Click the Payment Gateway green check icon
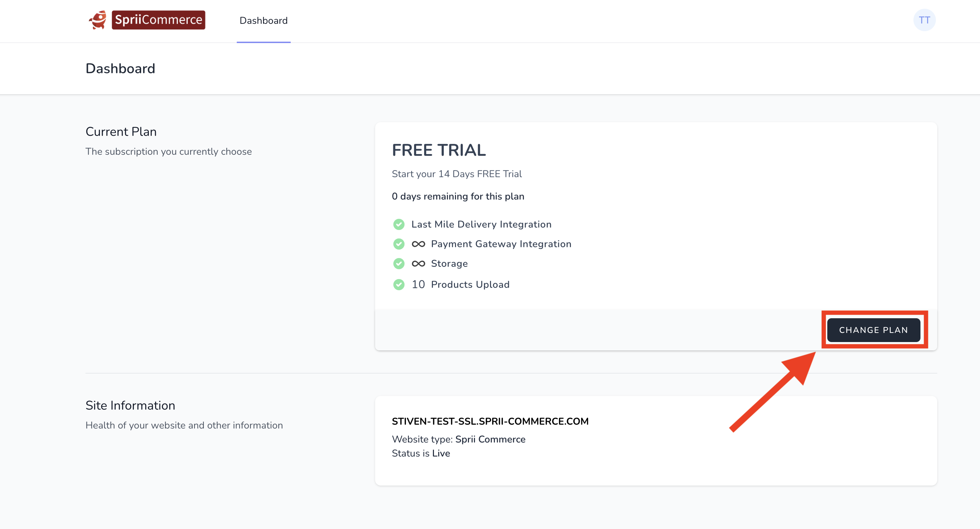This screenshot has height=529, width=980. [x=399, y=244]
